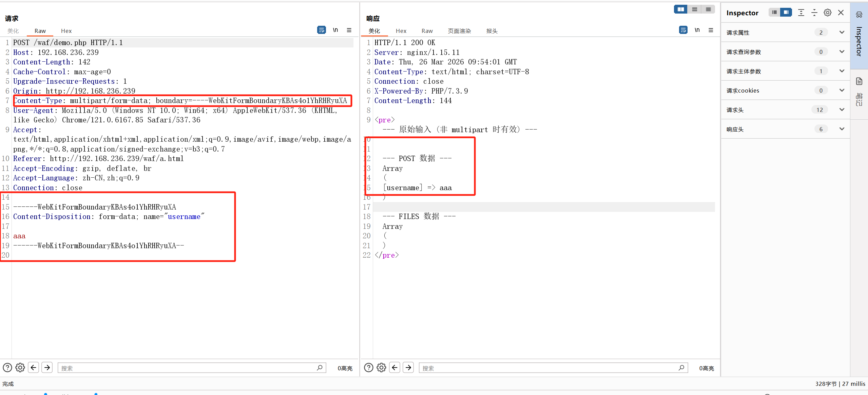Click response panel help question icon
Image resolution: width=868 pixels, height=395 pixels.
(368, 368)
